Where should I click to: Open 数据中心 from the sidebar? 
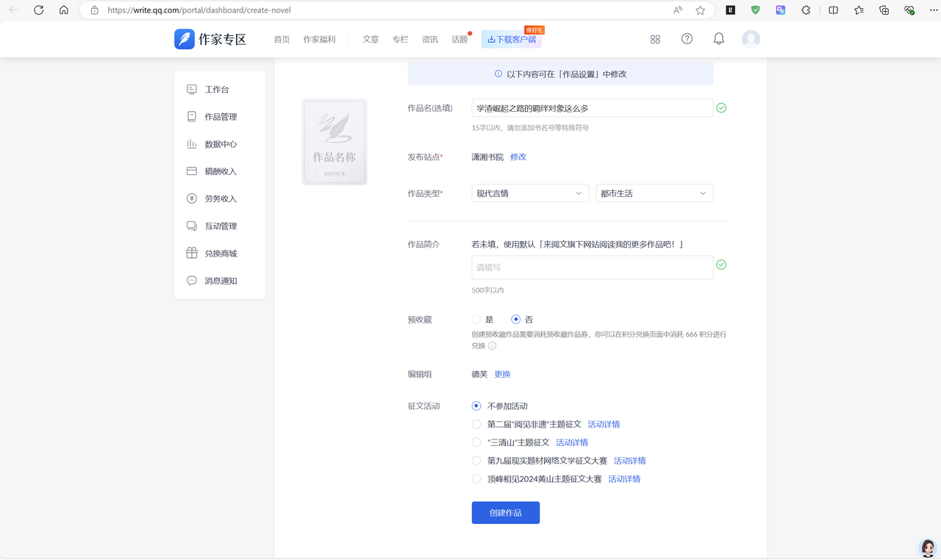point(220,144)
